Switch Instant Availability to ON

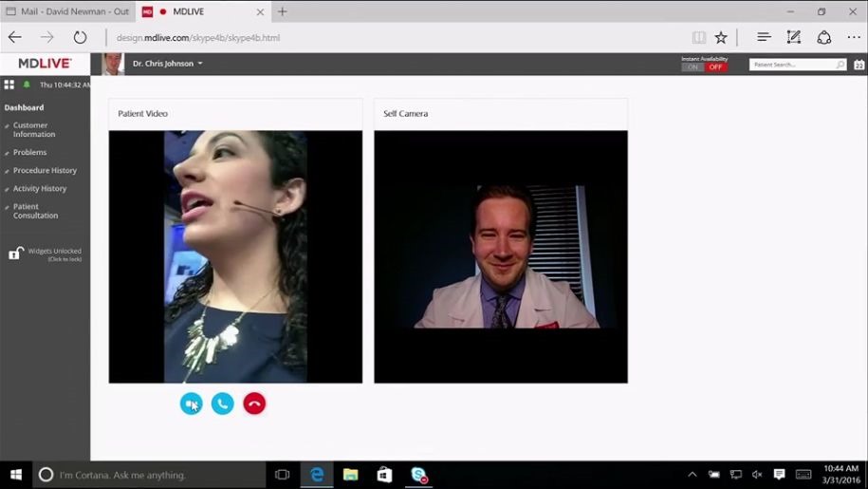coord(693,67)
